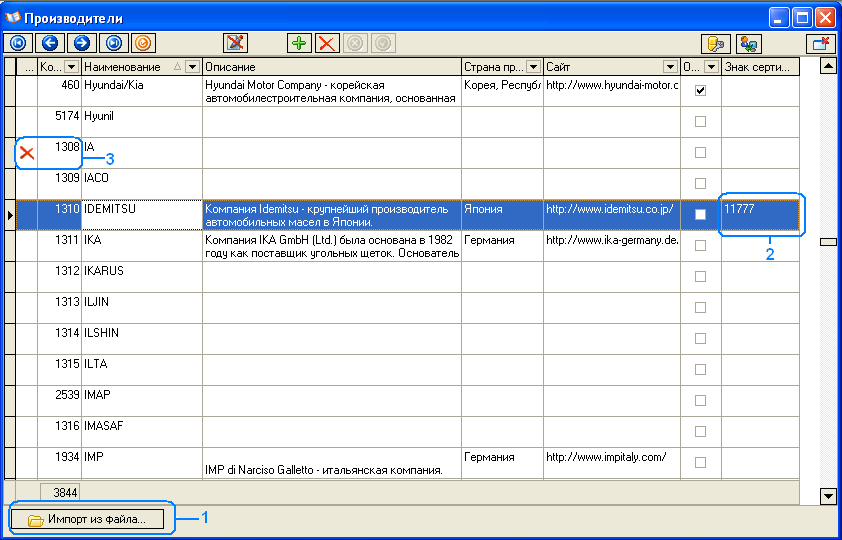The height and width of the screenshot is (540, 842).
Task: Check the IA row checkbox
Action: 700,153
